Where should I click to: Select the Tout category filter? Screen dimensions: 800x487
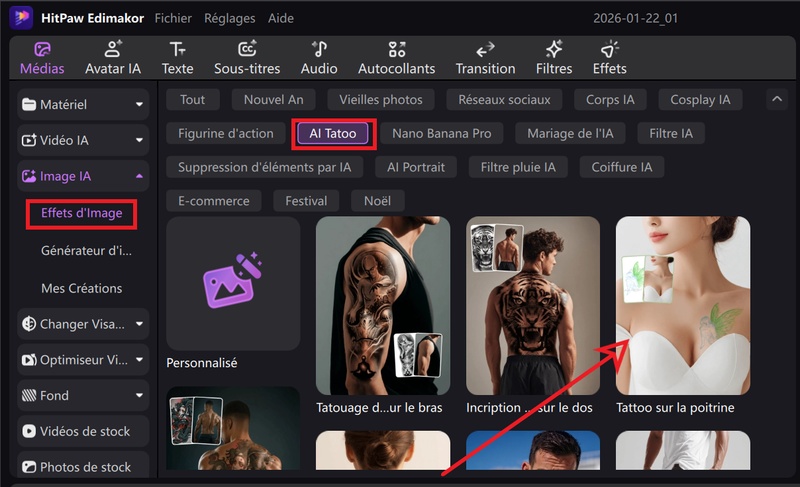[192, 99]
